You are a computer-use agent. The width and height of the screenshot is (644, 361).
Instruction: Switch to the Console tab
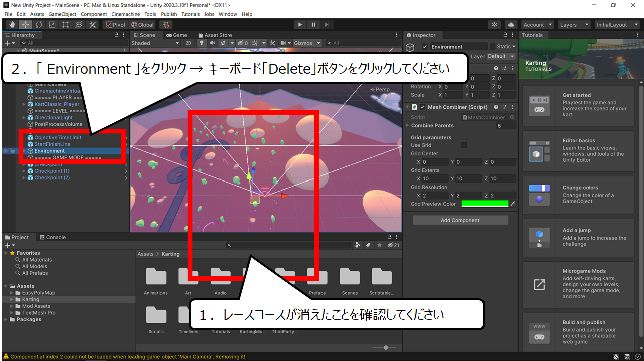click(53, 237)
